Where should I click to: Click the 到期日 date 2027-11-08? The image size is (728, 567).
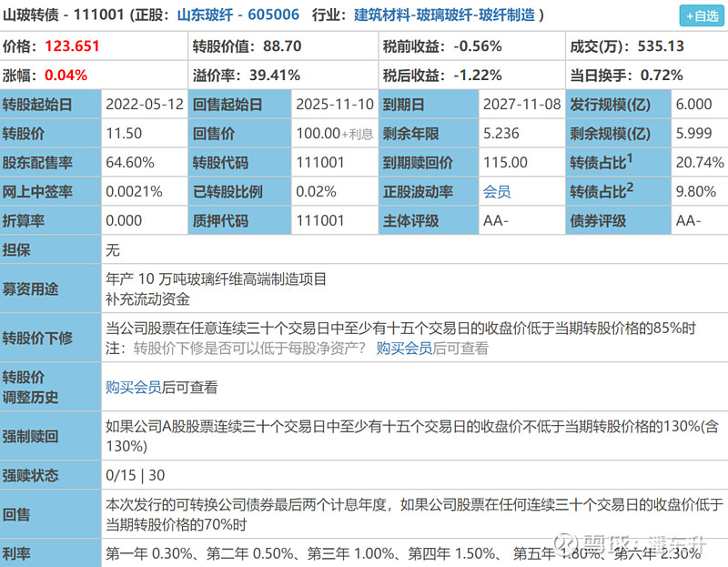click(x=521, y=104)
